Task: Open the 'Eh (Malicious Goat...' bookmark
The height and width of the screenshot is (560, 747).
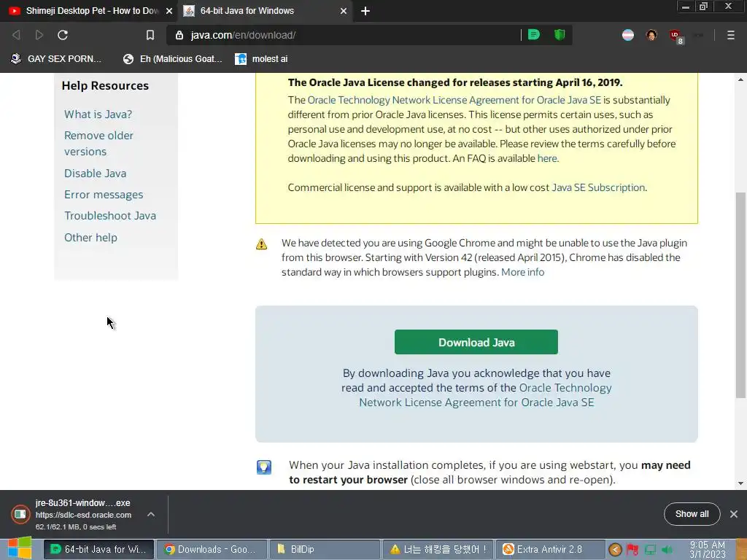Action: click(172, 59)
